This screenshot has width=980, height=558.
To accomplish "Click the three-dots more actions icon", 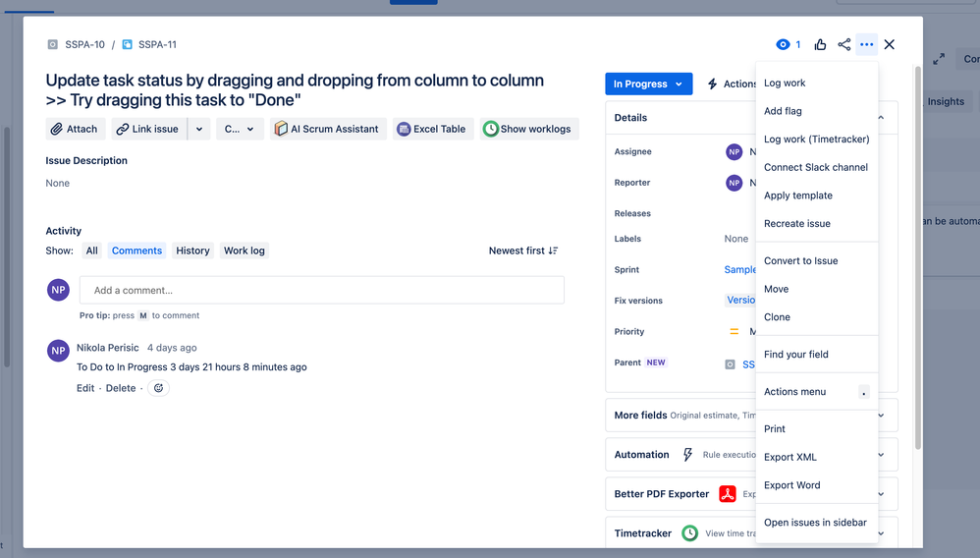I will tap(866, 44).
